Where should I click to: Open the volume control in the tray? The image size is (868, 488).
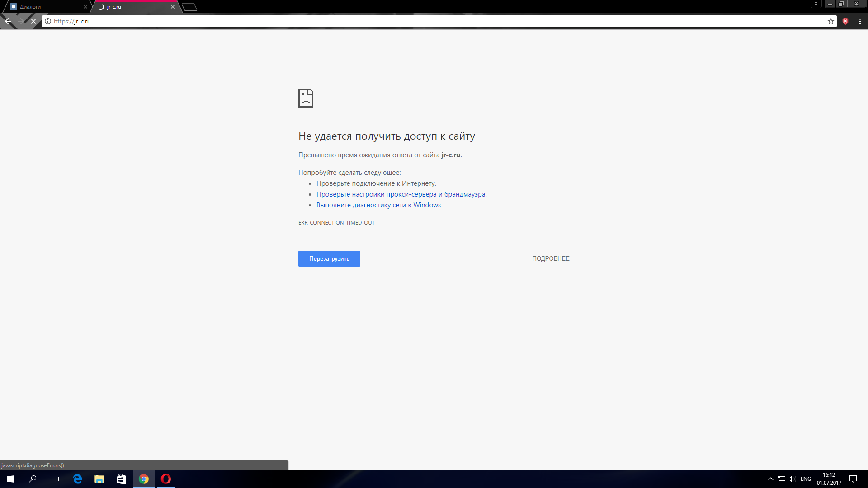tap(792, 479)
